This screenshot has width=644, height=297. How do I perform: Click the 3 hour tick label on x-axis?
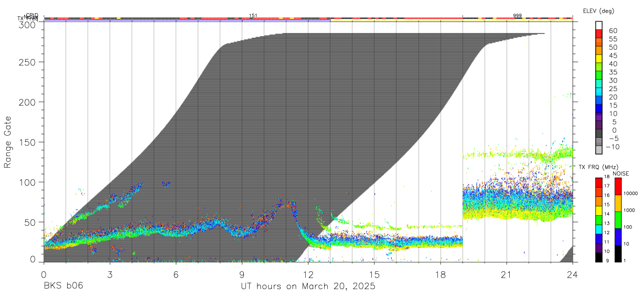[x=110, y=274]
